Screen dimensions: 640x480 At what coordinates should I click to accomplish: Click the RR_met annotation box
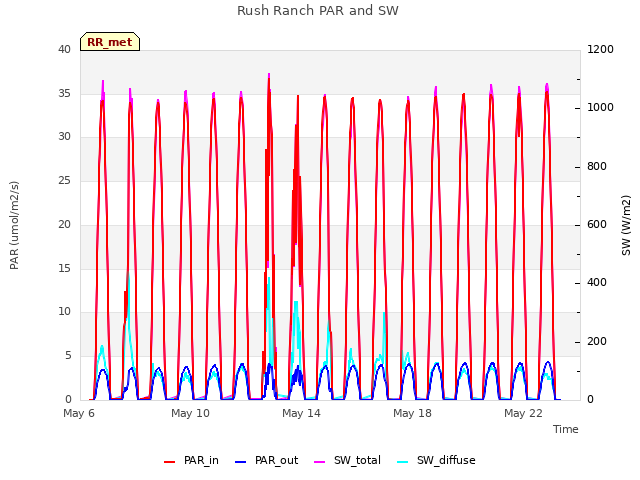tap(110, 42)
